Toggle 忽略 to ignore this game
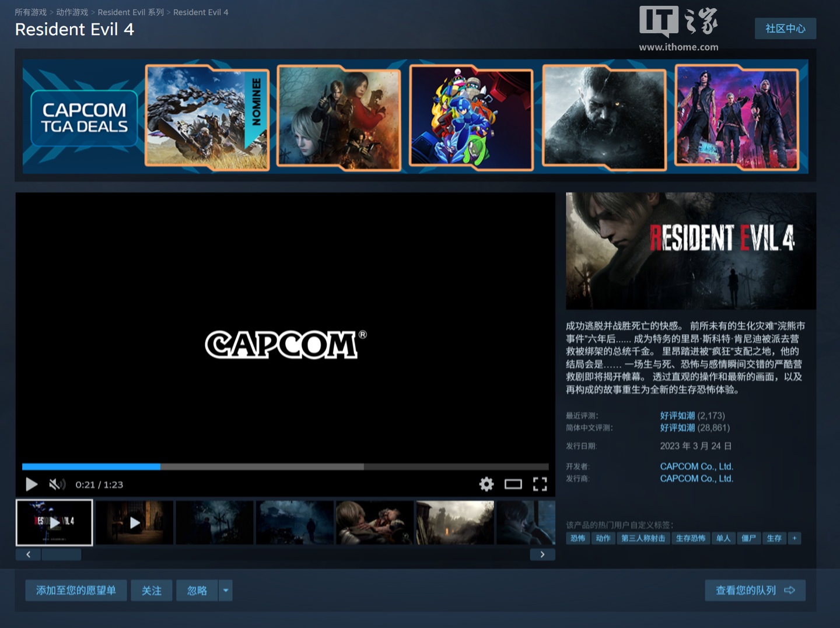This screenshot has width=840, height=628. 197,590
